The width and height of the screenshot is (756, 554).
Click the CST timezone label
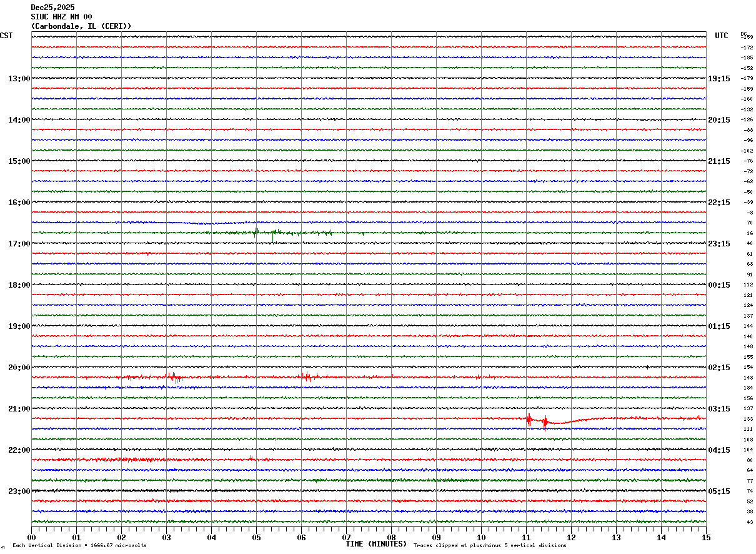pyautogui.click(x=6, y=36)
